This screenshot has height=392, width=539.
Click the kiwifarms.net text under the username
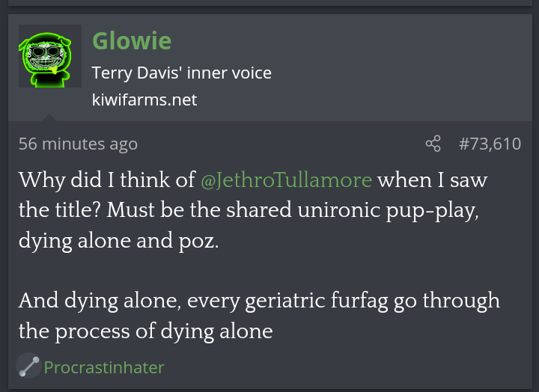[144, 99]
